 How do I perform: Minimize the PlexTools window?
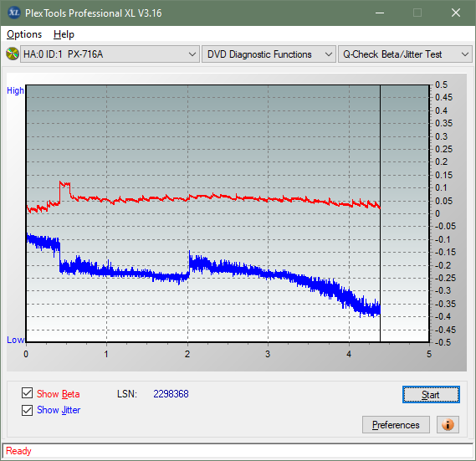(x=380, y=13)
